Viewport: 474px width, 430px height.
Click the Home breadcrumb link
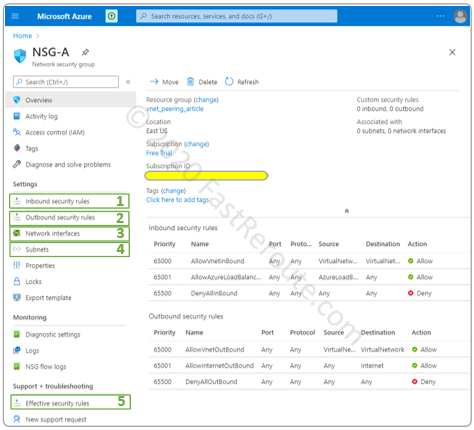point(22,36)
